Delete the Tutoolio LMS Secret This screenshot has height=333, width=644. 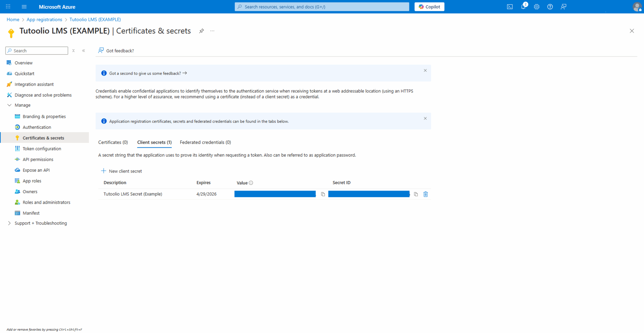coord(425,194)
